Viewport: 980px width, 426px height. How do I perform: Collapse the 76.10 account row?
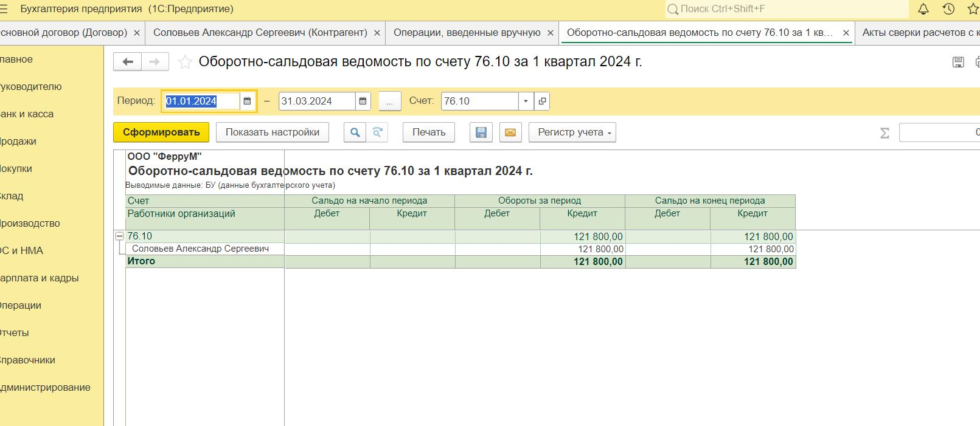point(120,236)
